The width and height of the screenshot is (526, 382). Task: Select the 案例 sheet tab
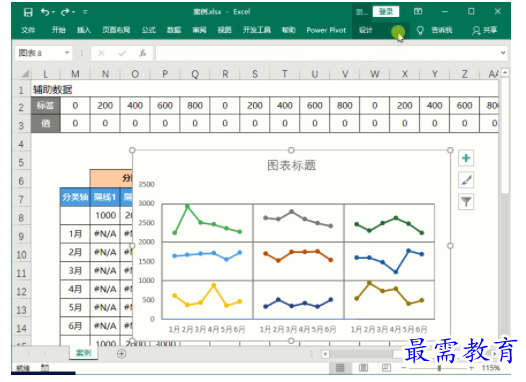point(84,353)
